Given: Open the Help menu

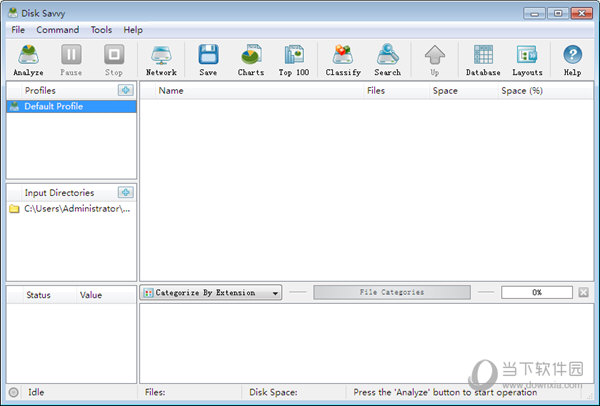Looking at the screenshot, I should coord(133,30).
